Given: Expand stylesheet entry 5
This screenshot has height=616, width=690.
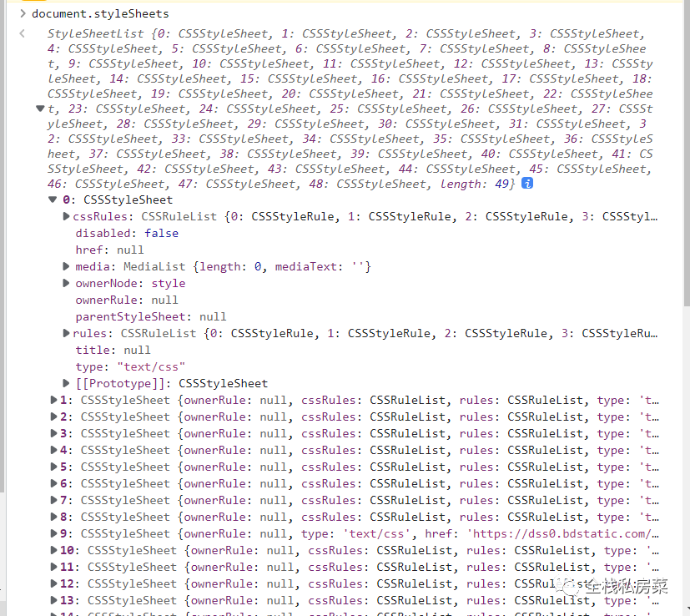Looking at the screenshot, I should (x=53, y=467).
